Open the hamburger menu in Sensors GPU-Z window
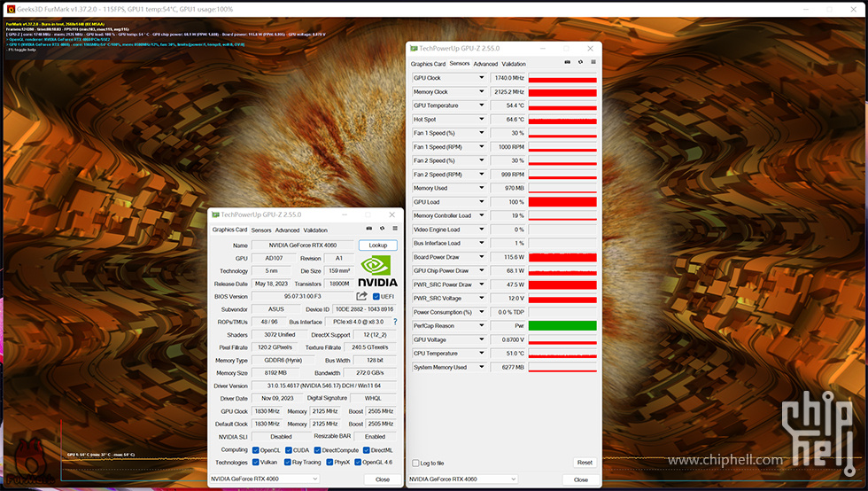 (593, 62)
